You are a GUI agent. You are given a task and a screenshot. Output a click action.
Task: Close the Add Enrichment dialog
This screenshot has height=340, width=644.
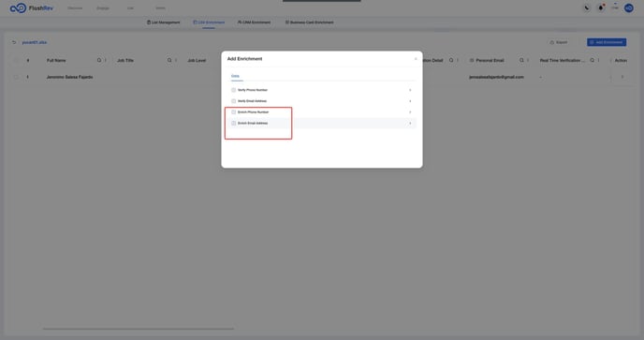tap(416, 59)
